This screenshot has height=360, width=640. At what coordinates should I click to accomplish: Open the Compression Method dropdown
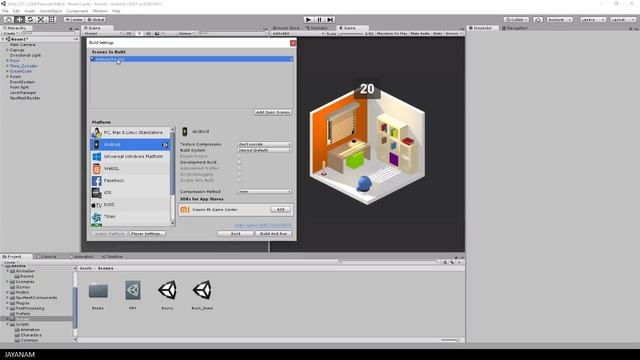click(264, 191)
